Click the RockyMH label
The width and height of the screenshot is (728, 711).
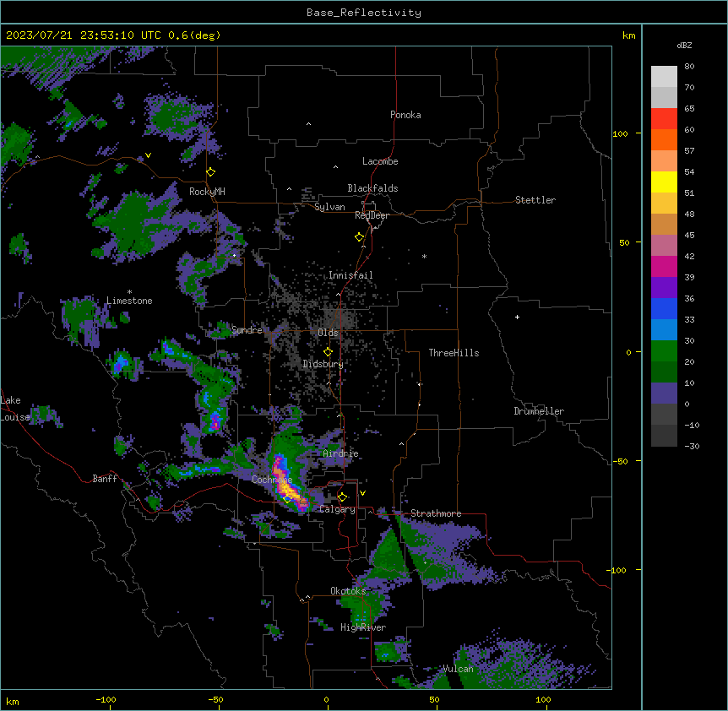click(x=207, y=192)
